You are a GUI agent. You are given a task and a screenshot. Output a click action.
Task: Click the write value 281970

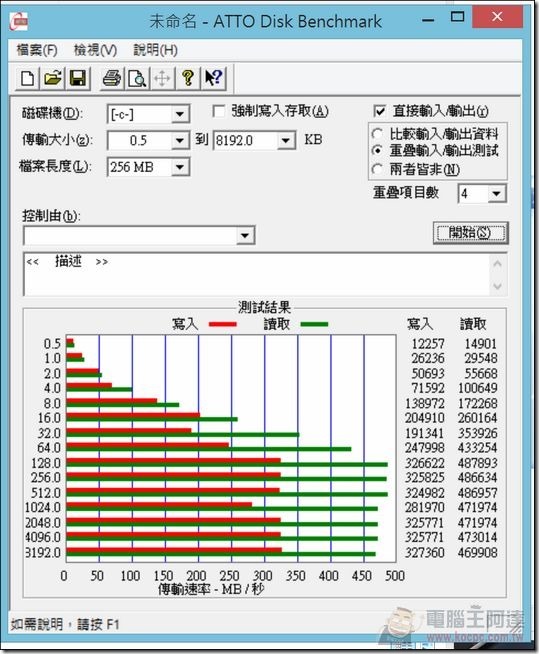[x=425, y=508]
